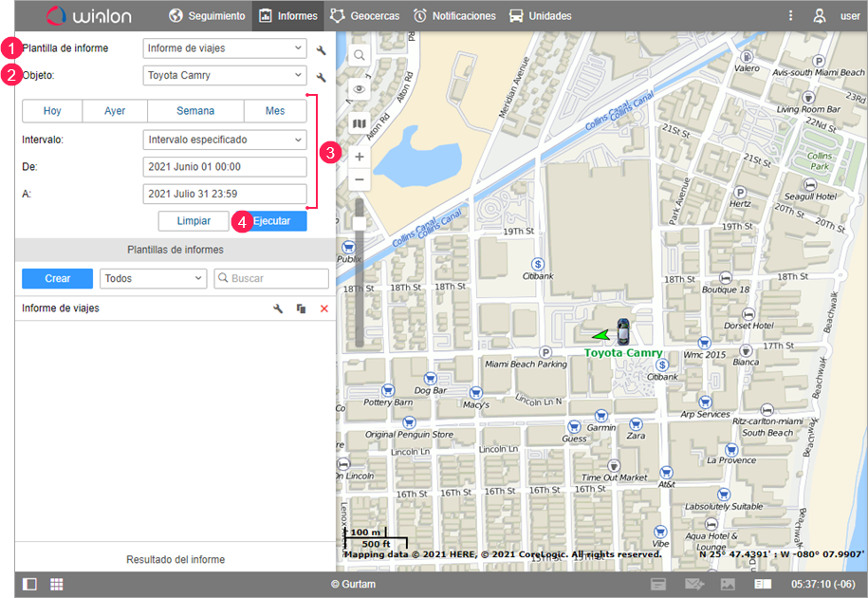Zoom in with the plus button

pos(360,157)
